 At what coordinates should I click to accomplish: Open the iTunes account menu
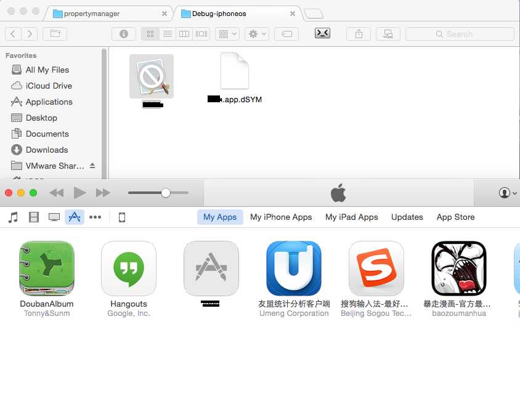tap(508, 193)
